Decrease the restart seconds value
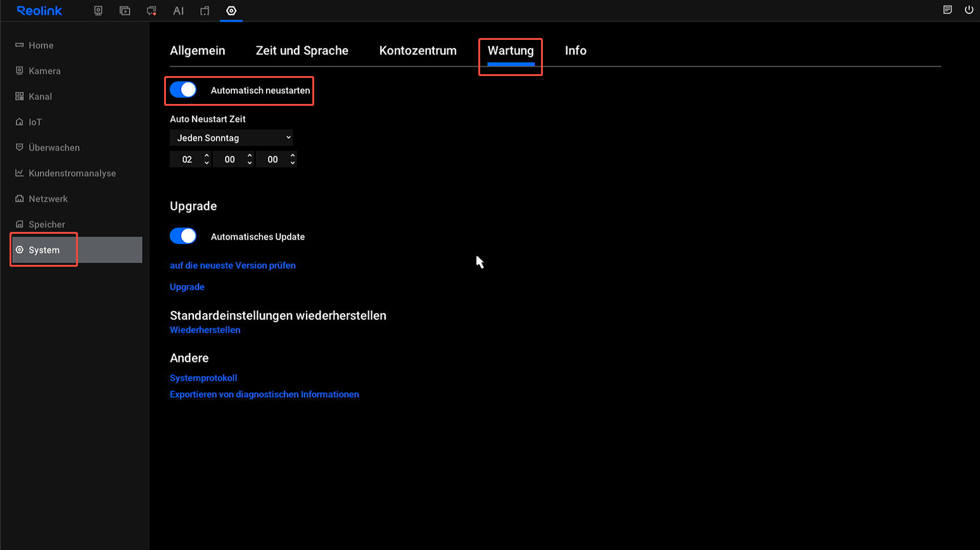The width and height of the screenshot is (980, 550). pyautogui.click(x=293, y=163)
